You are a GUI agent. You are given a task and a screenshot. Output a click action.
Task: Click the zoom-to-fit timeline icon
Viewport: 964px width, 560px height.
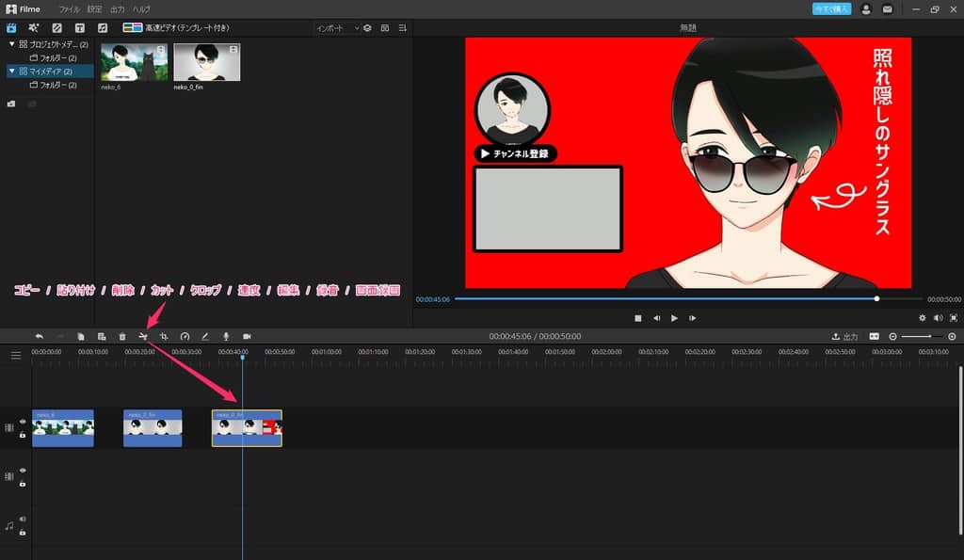tap(875, 336)
